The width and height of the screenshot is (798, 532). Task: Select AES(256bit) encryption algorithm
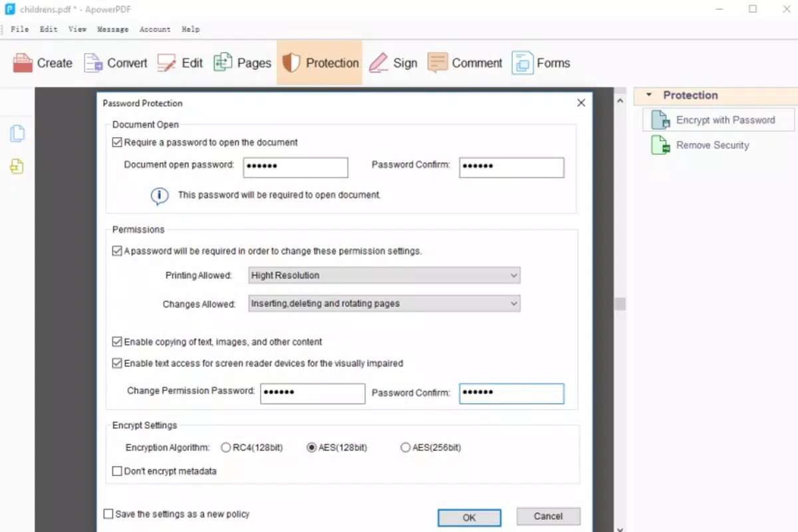point(406,448)
